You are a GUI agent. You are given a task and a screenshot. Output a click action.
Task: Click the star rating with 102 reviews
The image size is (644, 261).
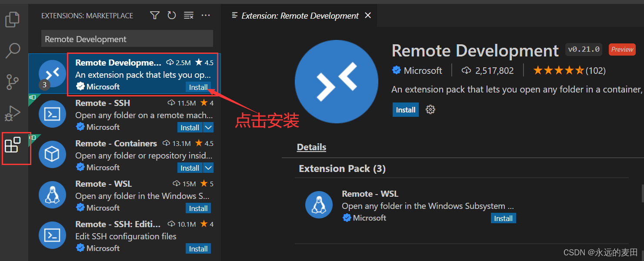coord(569,70)
